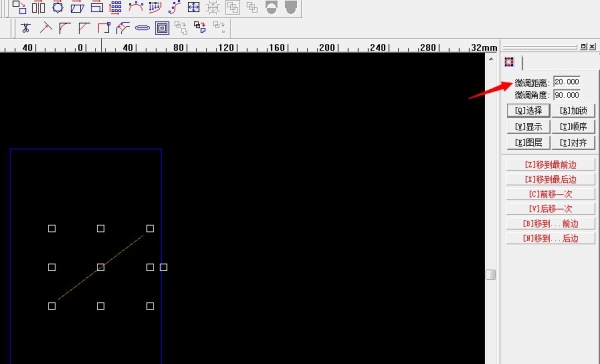Click the four-pane center alignment icon

pyautogui.click(x=194, y=7)
